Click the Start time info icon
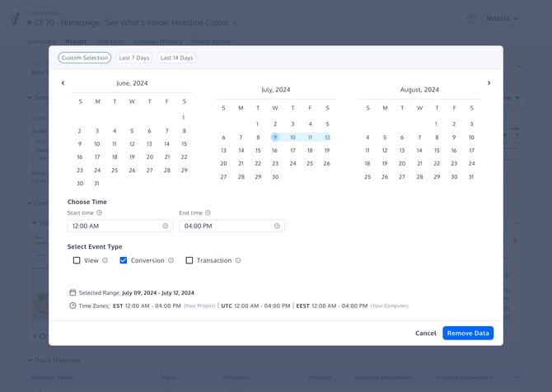The image size is (552, 392). pyautogui.click(x=99, y=212)
